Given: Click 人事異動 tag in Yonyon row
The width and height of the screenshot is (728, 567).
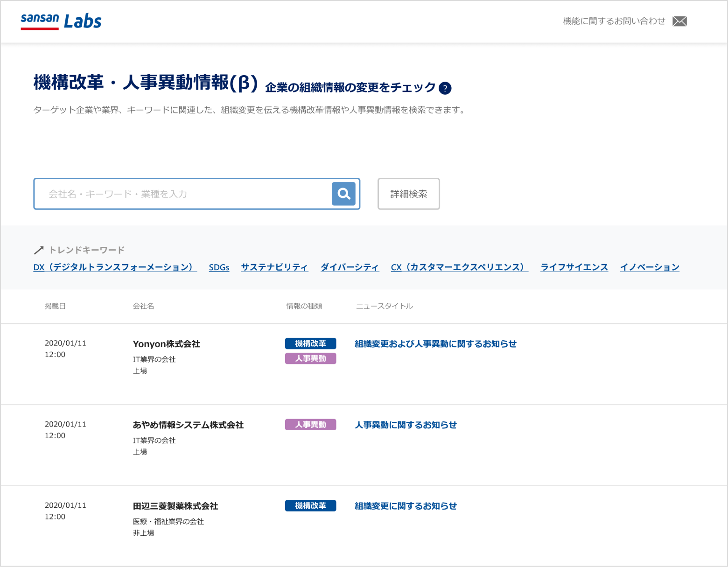Looking at the screenshot, I should [311, 358].
